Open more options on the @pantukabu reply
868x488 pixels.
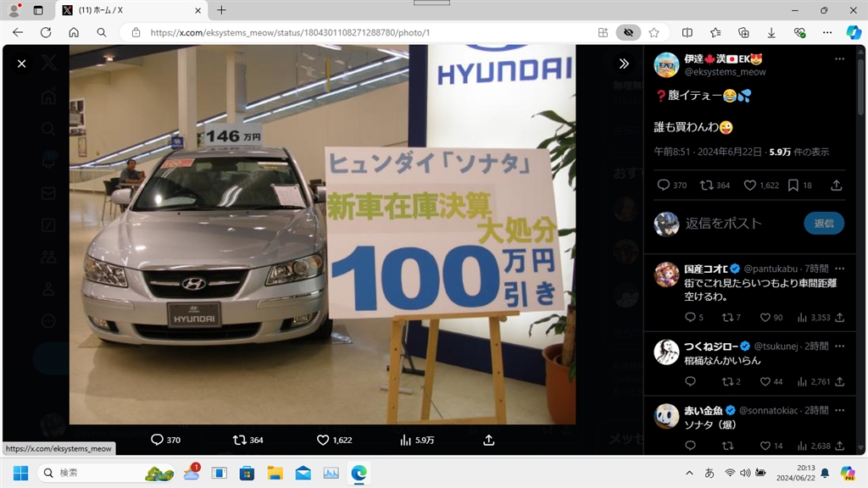[x=840, y=269]
